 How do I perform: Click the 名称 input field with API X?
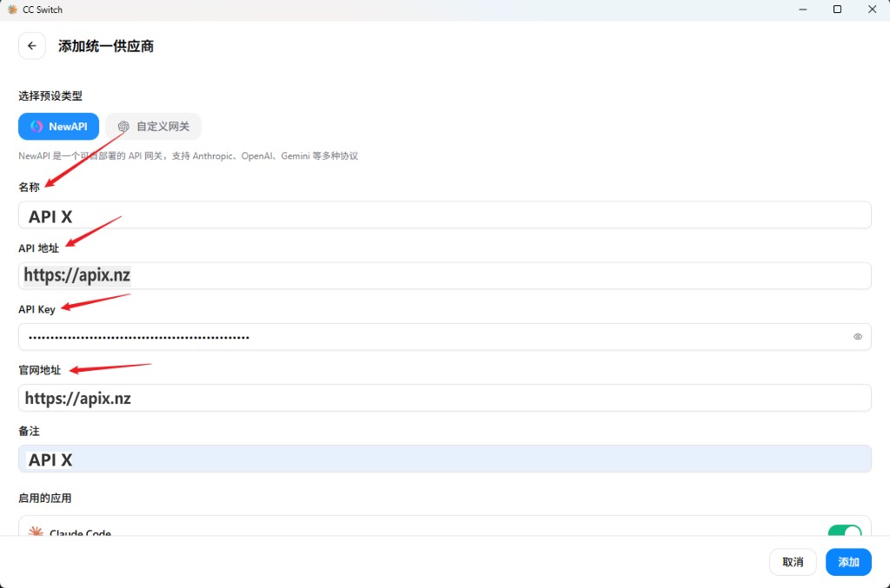click(444, 215)
